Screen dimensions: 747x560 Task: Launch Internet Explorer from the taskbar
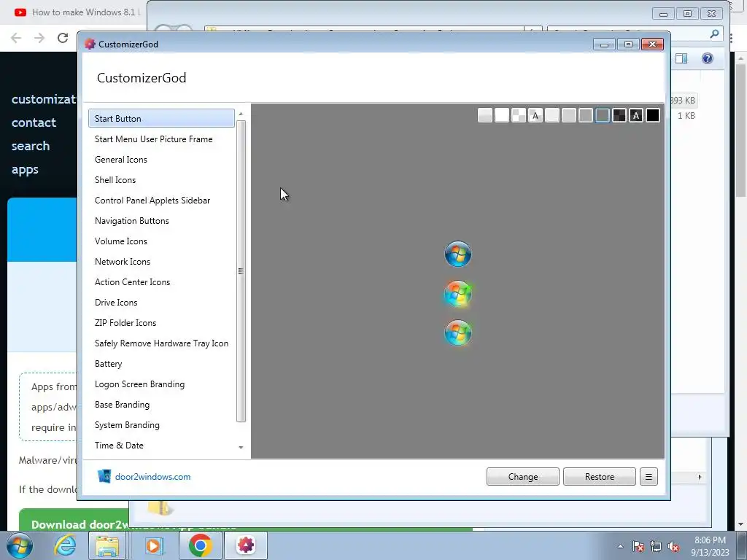(65, 545)
